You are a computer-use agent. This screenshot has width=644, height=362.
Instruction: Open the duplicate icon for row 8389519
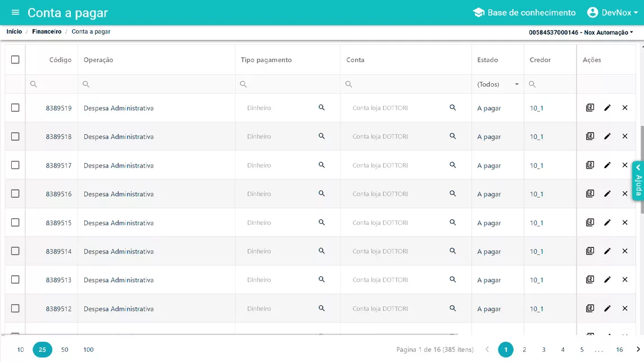[x=590, y=108]
